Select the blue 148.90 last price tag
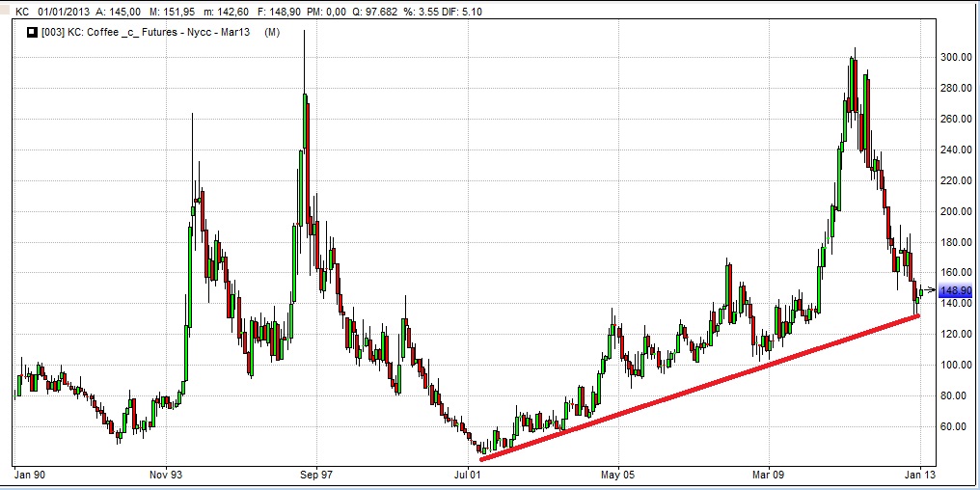Viewport: 980px width, 490px height. pyautogui.click(x=953, y=289)
